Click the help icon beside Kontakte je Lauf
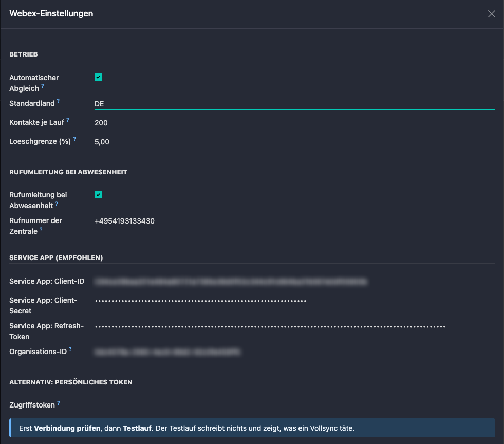 (x=67, y=120)
